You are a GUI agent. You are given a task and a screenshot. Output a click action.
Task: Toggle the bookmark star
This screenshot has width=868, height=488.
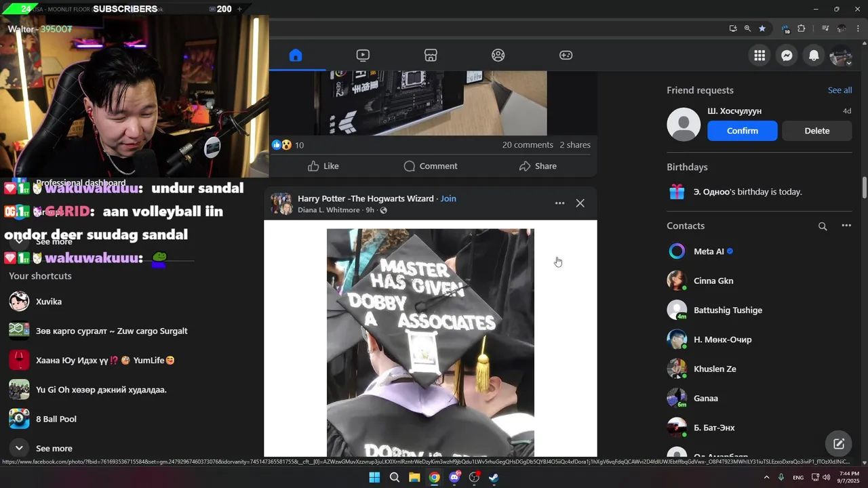[762, 28]
